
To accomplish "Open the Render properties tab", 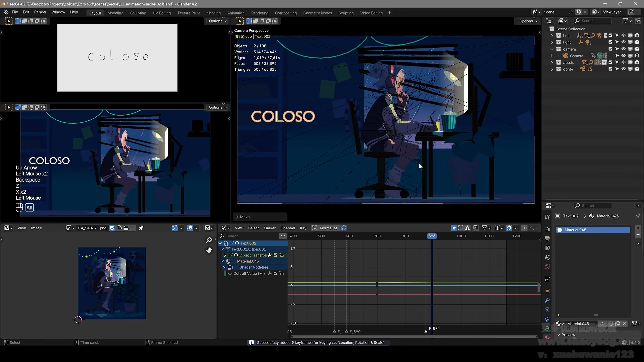I will [x=547, y=229].
